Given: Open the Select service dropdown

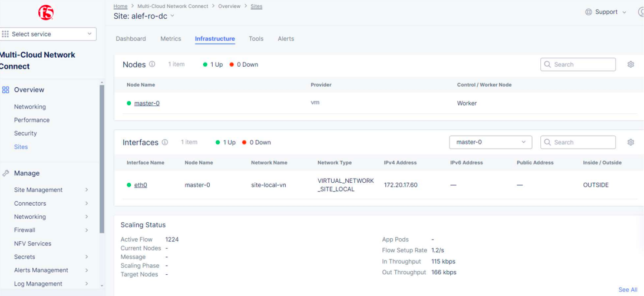Looking at the screenshot, I should [48, 34].
